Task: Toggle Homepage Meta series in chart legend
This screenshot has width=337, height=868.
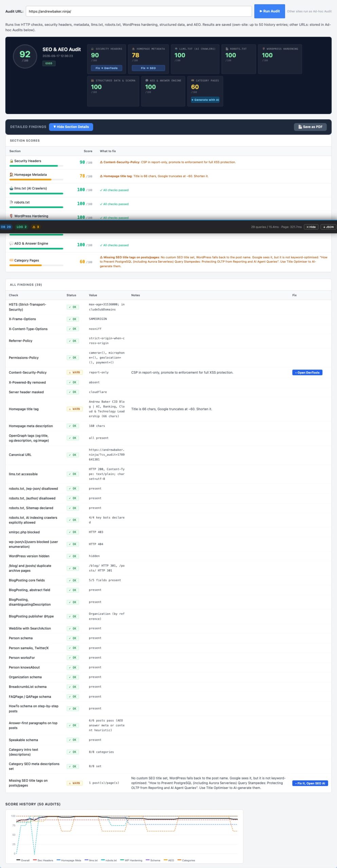Action: (69, 860)
